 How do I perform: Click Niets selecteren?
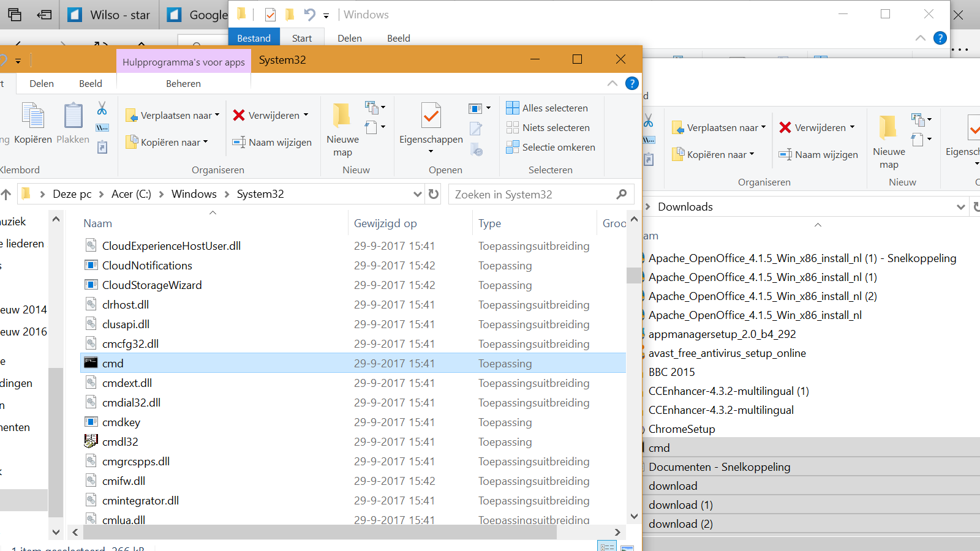(548, 127)
